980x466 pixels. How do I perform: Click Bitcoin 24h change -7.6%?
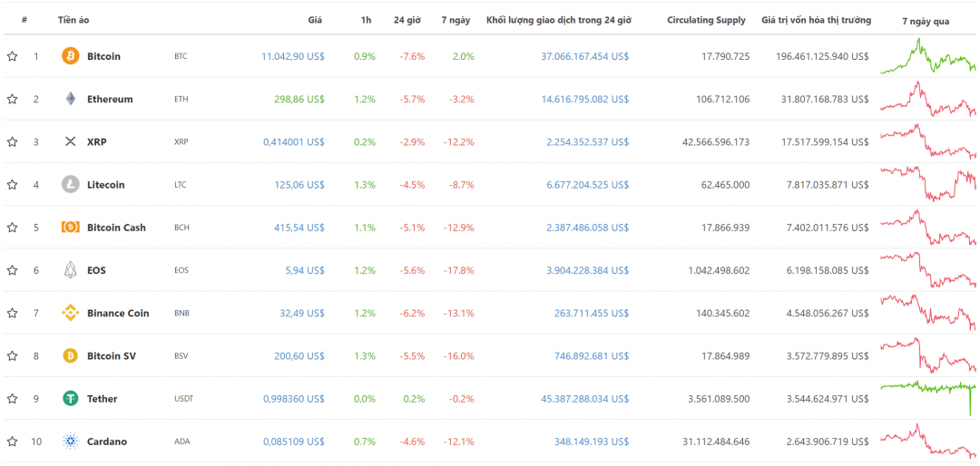pyautogui.click(x=413, y=56)
